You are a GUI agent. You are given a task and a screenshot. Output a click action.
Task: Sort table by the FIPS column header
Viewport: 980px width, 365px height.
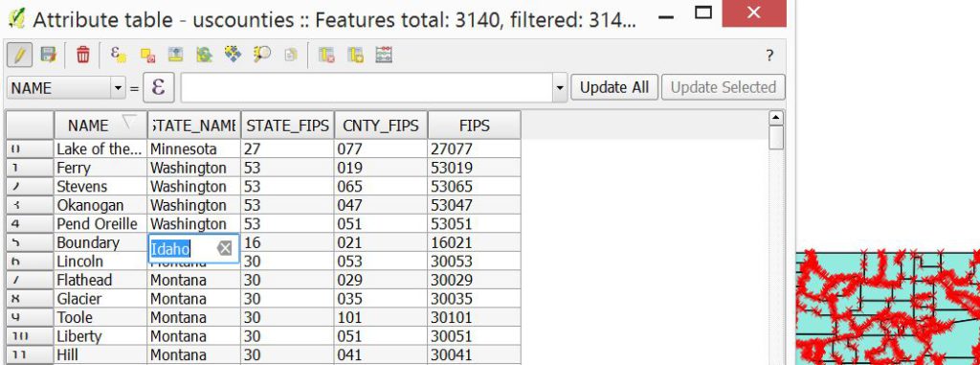point(475,125)
